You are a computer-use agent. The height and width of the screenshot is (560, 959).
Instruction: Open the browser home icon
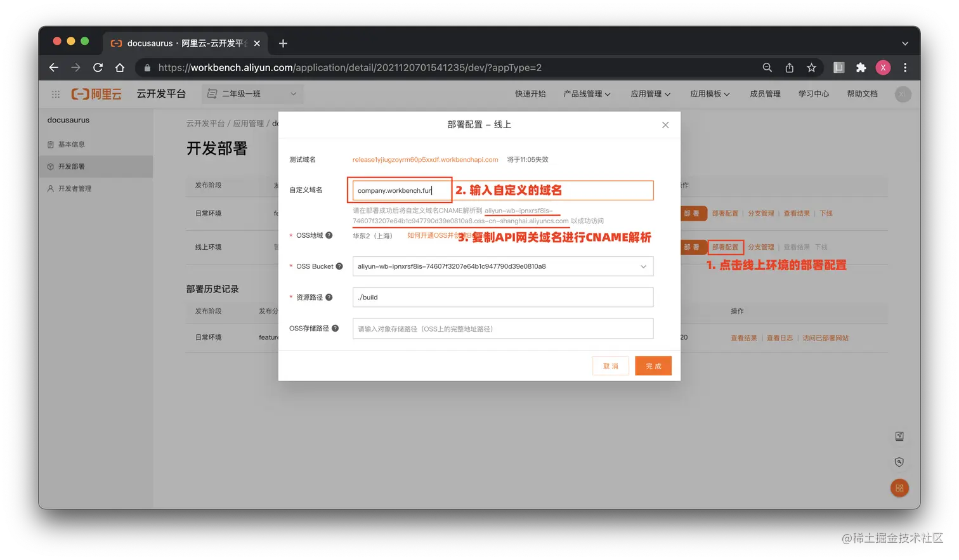click(120, 67)
